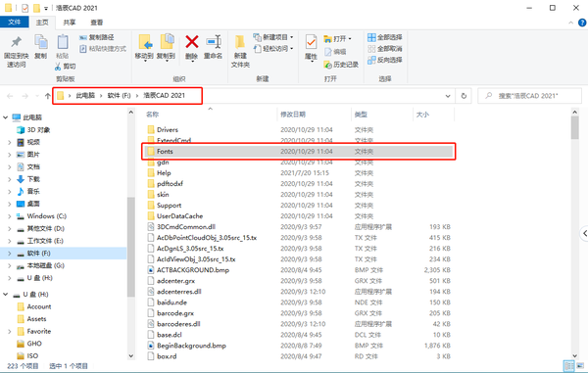Switch to the View tab
The width and height of the screenshot is (588, 373).
click(96, 23)
